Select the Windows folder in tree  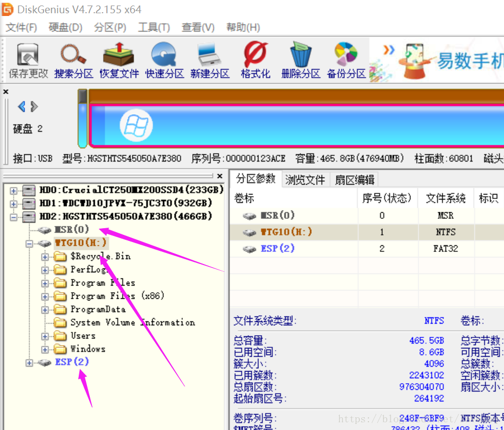coord(88,348)
